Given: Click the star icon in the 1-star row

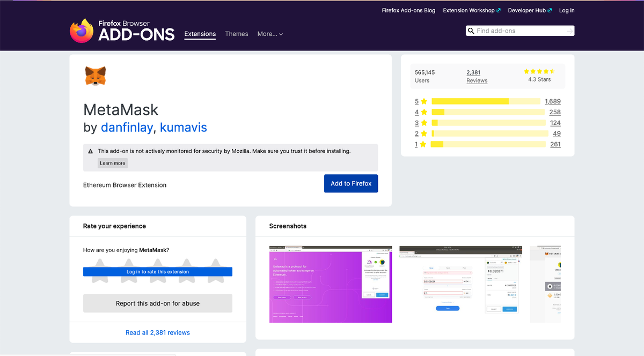Looking at the screenshot, I should pyautogui.click(x=424, y=144).
